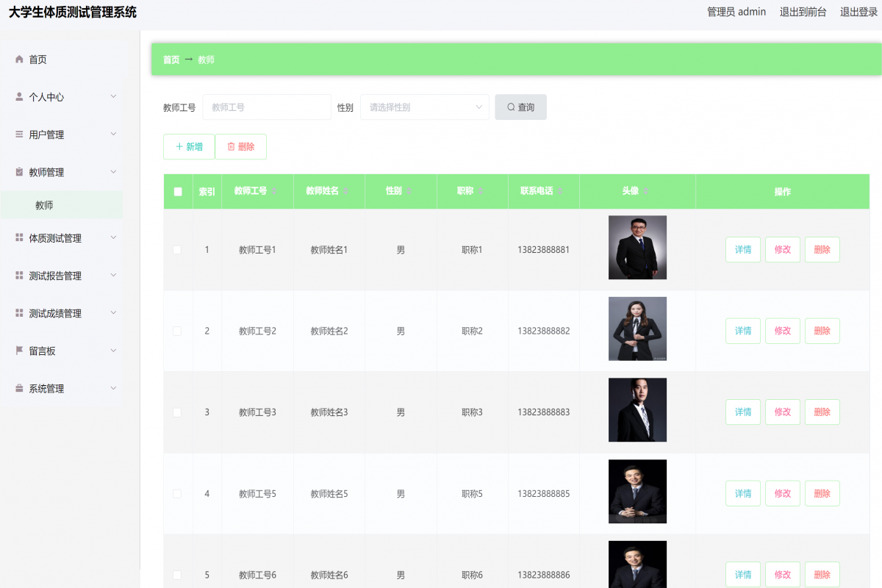Click the search magnifier icon on 查询 button

click(x=510, y=107)
